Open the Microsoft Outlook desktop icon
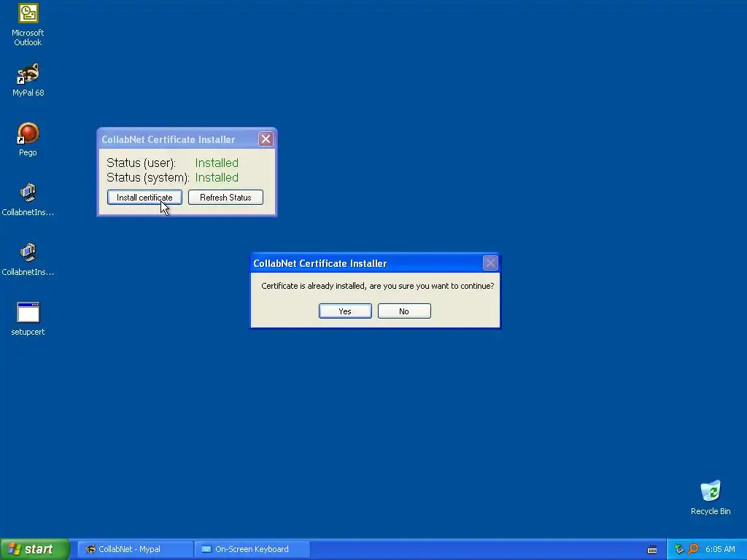Viewport: 747px width, 560px height. tap(28, 25)
